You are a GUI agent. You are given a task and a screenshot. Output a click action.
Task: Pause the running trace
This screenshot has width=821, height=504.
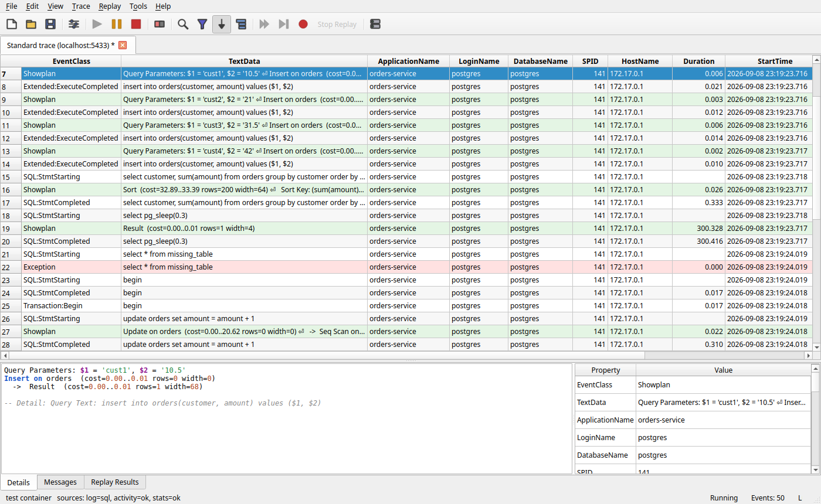click(117, 24)
